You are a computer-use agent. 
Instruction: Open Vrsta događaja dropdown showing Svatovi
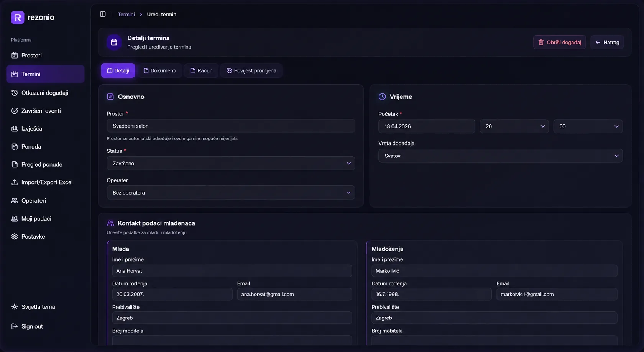500,156
